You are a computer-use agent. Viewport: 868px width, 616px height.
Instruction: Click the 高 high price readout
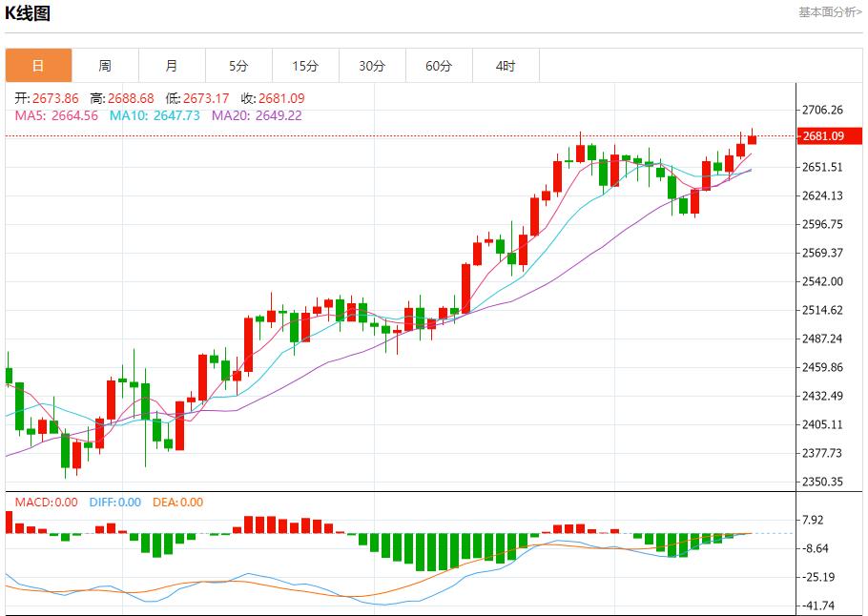click(x=122, y=98)
